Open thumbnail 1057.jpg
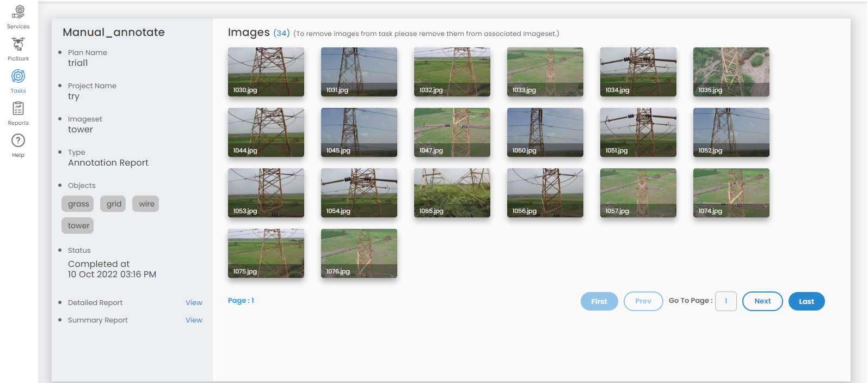This screenshot has width=868, height=383. [638, 193]
